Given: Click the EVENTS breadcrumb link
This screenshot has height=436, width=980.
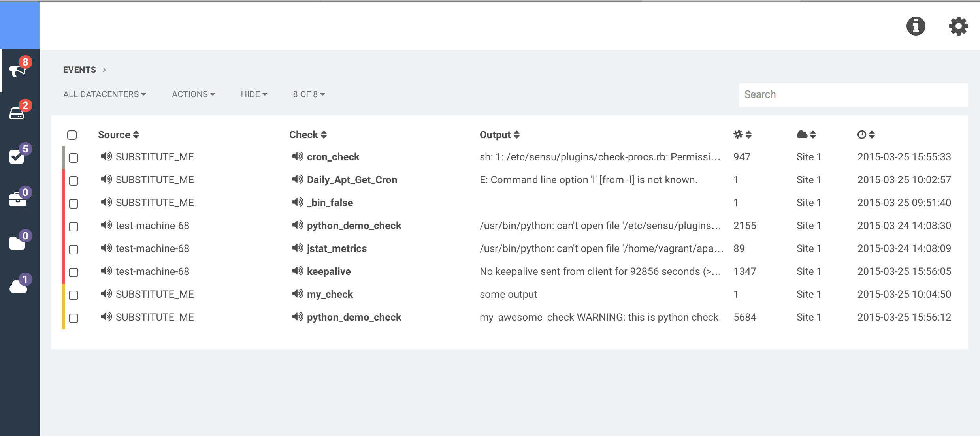Looking at the screenshot, I should click(x=79, y=70).
